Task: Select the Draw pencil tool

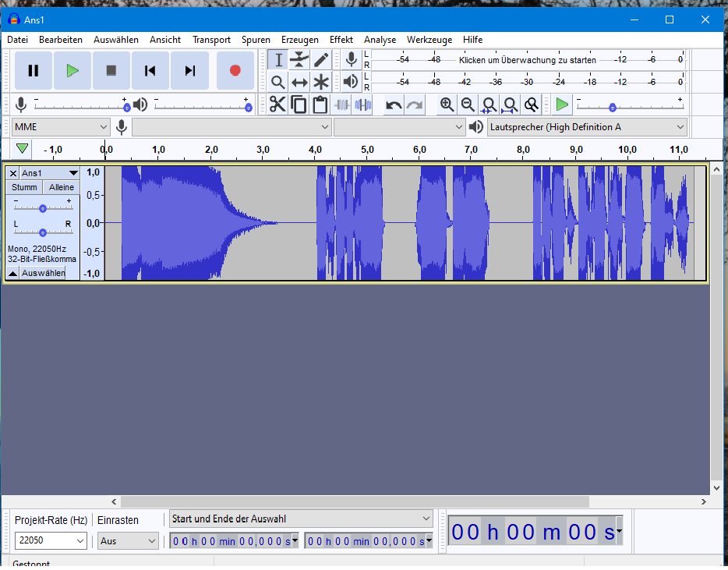Action: pyautogui.click(x=321, y=60)
